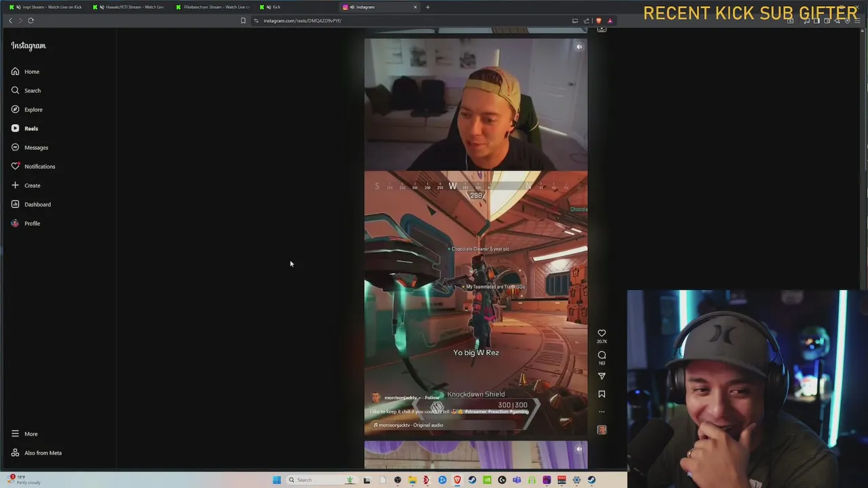
Task: Go back with the browser back arrow
Action: (x=10, y=20)
